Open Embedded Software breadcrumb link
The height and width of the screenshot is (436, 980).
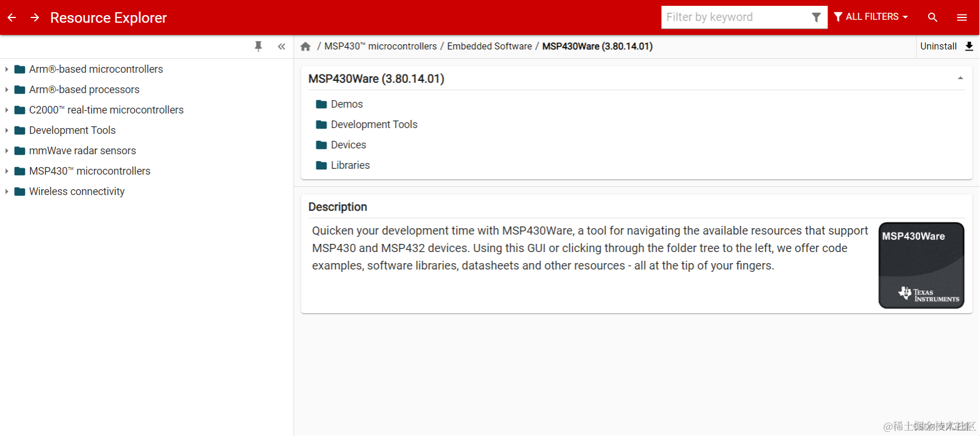tap(490, 47)
